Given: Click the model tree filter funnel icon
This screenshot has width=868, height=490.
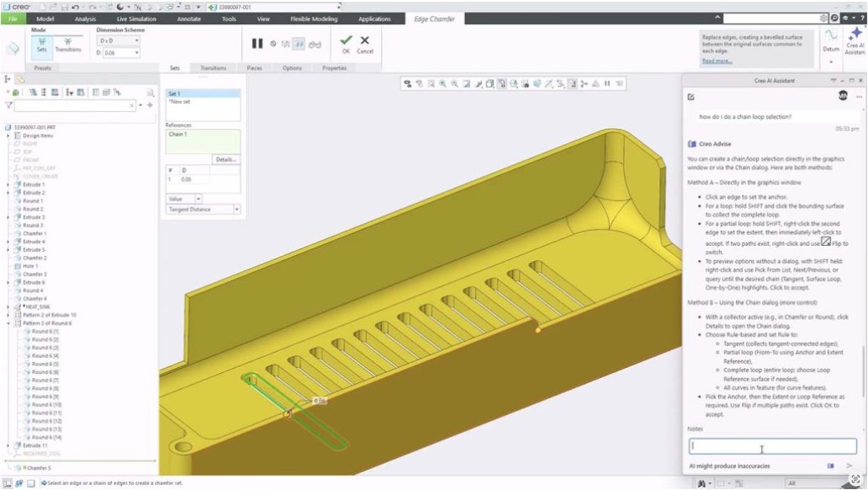Looking at the screenshot, I should pyautogui.click(x=8, y=104).
